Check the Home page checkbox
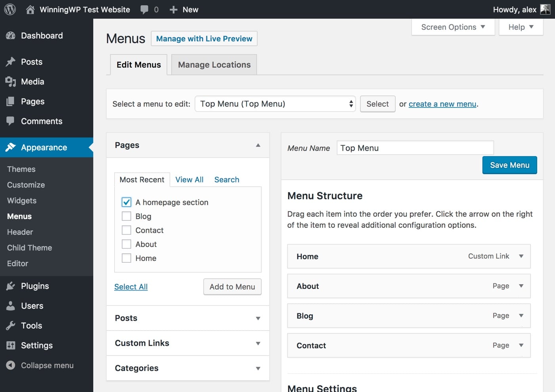This screenshot has height=392, width=555. (x=126, y=258)
